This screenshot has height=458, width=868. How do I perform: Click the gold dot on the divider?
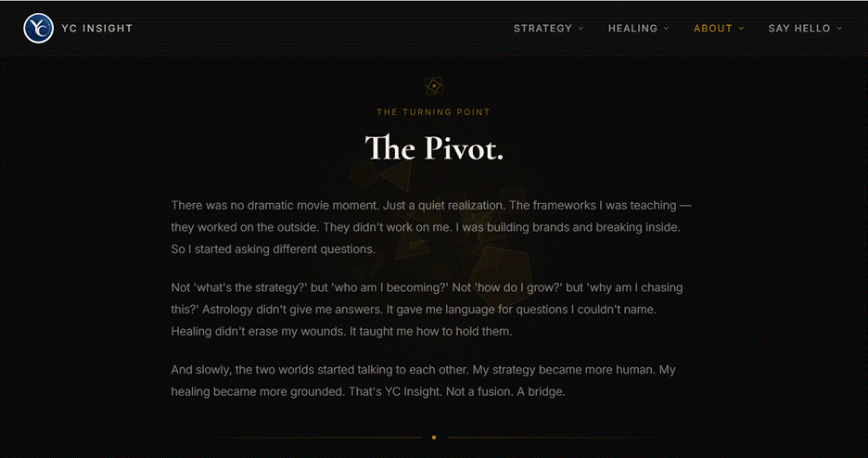434,438
